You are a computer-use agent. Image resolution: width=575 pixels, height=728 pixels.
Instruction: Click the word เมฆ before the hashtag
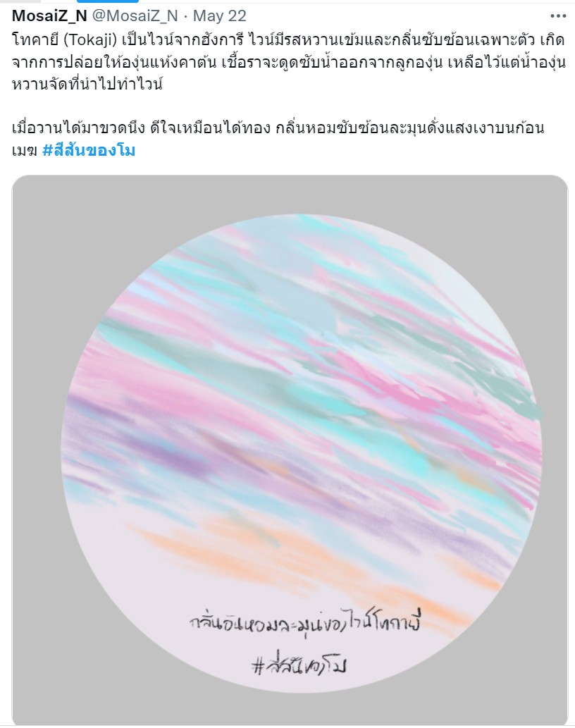pyautogui.click(x=24, y=150)
